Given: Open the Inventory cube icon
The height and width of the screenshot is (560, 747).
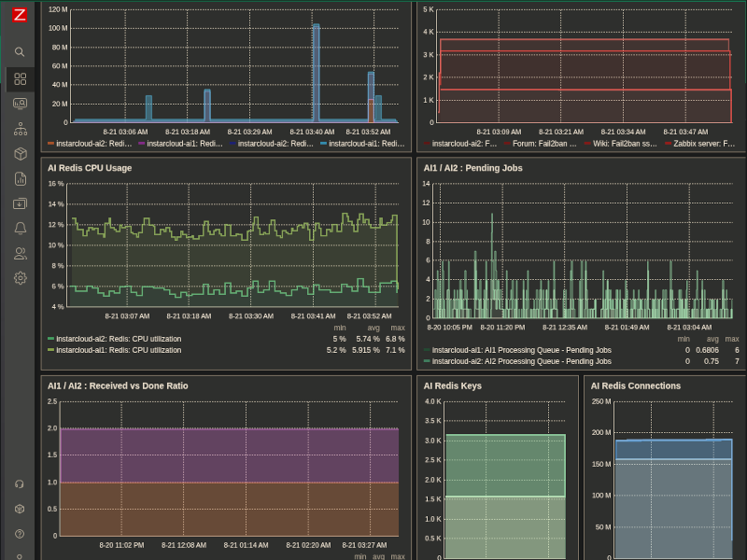Looking at the screenshot, I should click(x=20, y=154).
